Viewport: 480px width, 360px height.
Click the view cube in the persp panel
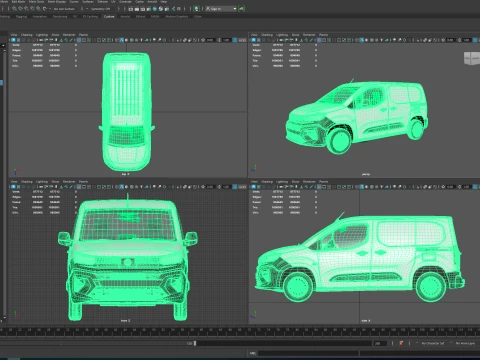[x=471, y=58]
